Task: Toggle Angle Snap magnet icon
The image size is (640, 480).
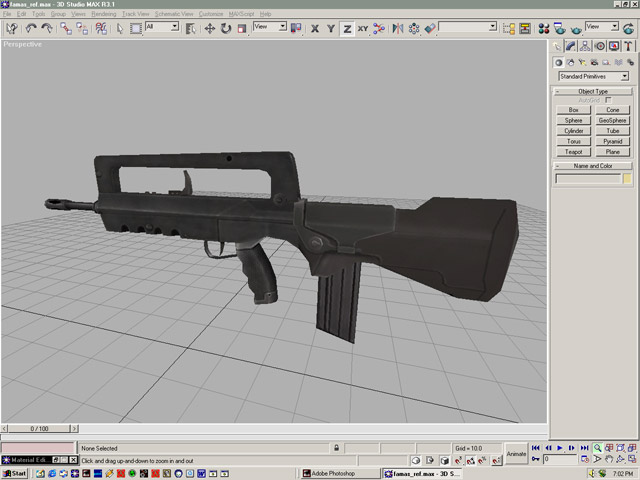Action: 470,460
